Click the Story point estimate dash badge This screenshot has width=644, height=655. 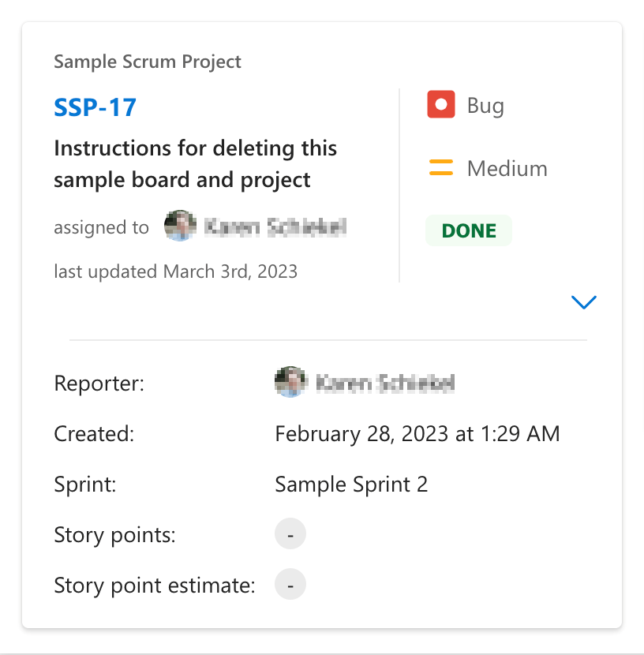click(290, 586)
